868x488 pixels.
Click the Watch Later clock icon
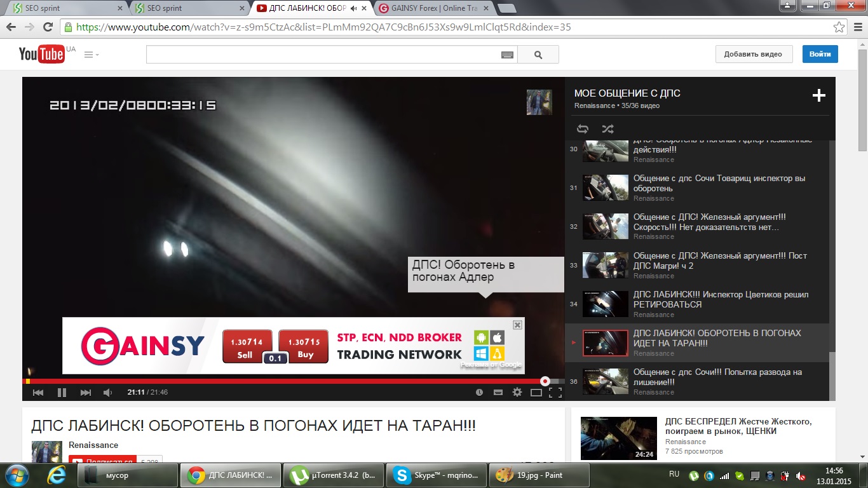coord(480,393)
